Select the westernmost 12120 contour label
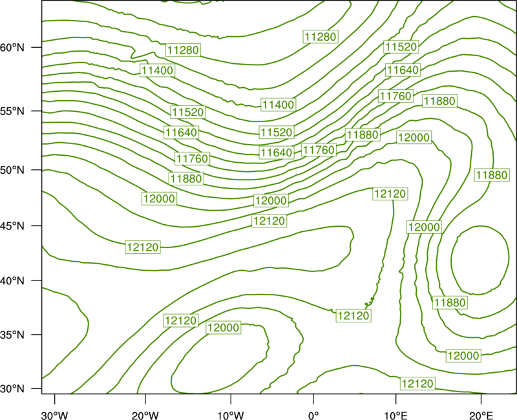 143,247
